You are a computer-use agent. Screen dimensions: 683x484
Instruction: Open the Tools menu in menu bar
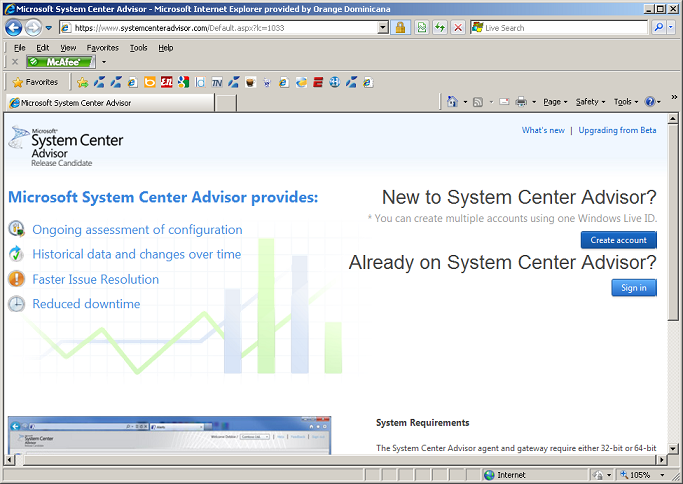point(139,48)
